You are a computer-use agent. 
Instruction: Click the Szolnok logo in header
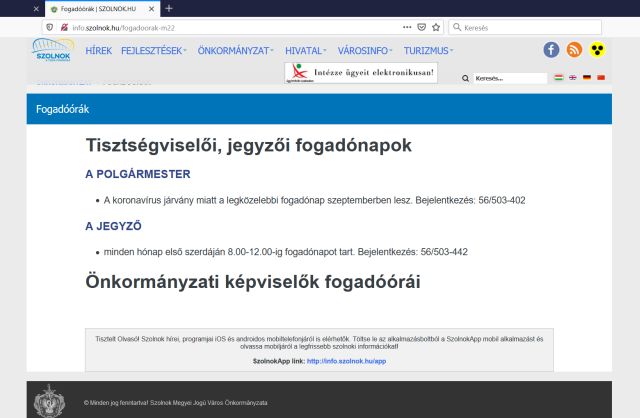[x=52, y=53]
